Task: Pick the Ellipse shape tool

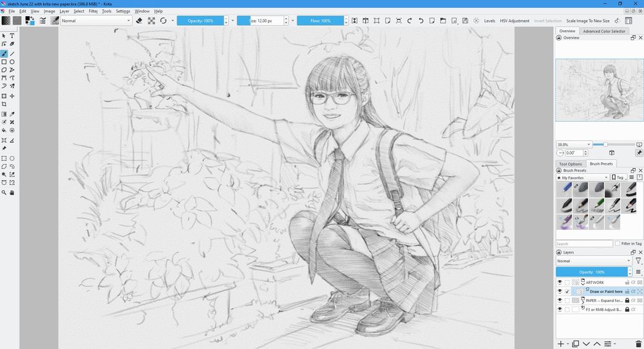Action: (12, 62)
